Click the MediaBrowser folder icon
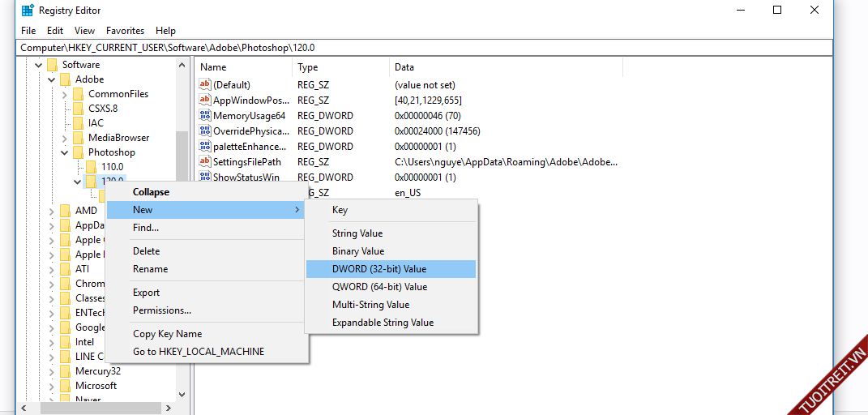Viewport: 868px width, 415px height. click(78, 138)
